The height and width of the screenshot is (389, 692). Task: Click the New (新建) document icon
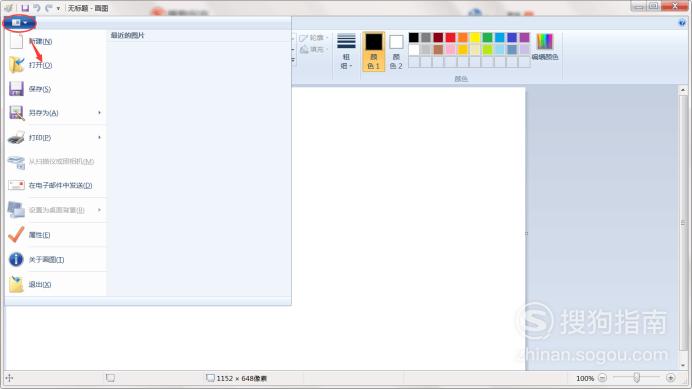pyautogui.click(x=16, y=41)
